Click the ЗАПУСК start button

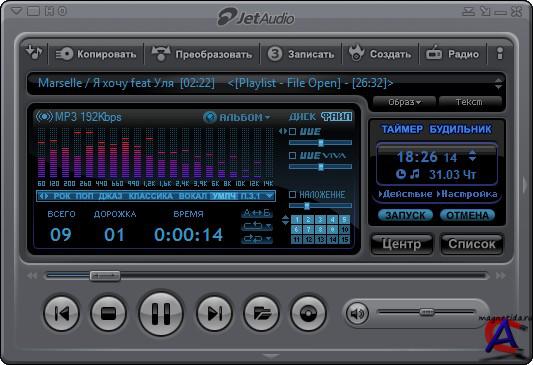click(406, 215)
